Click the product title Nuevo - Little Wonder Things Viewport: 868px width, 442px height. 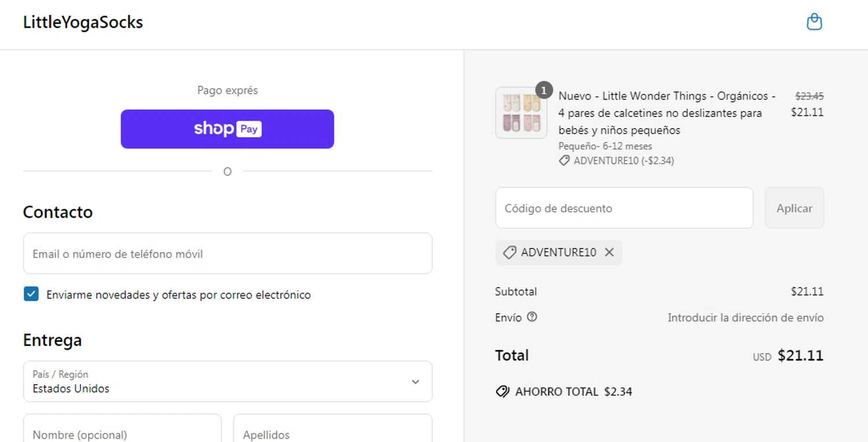(667, 113)
